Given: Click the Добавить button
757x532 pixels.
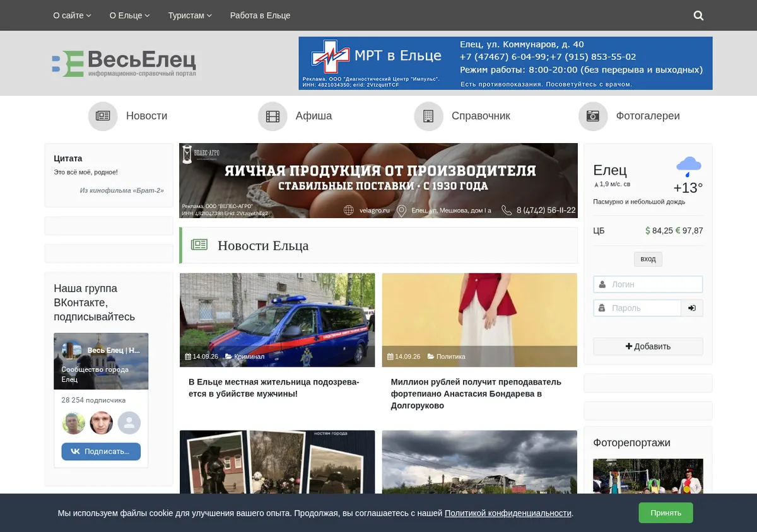Looking at the screenshot, I should tap(648, 346).
